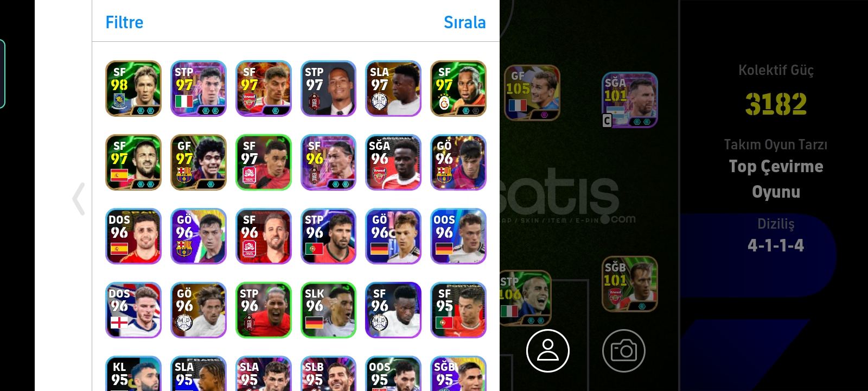This screenshot has height=391, width=868.
Task: Select the SF 98 player card
Action: tap(133, 89)
